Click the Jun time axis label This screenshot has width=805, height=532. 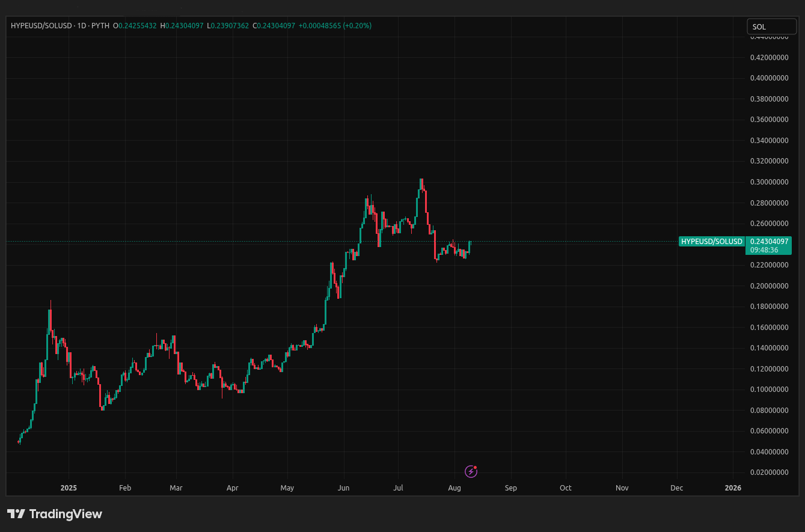point(344,488)
